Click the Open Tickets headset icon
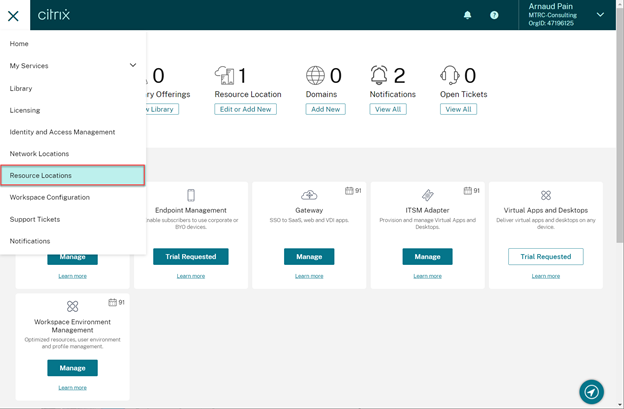This screenshot has height=409, width=624. click(450, 76)
